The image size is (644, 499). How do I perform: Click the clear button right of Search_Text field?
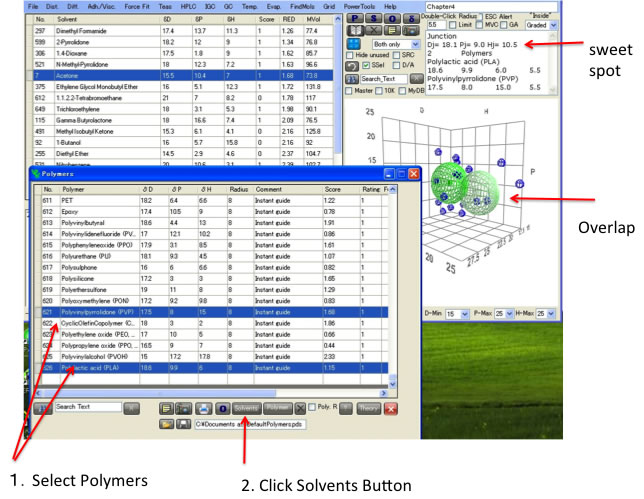point(416,78)
